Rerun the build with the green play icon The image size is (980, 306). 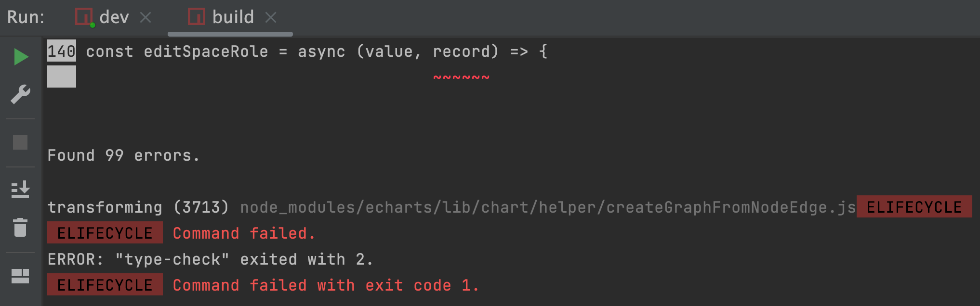[x=21, y=57]
